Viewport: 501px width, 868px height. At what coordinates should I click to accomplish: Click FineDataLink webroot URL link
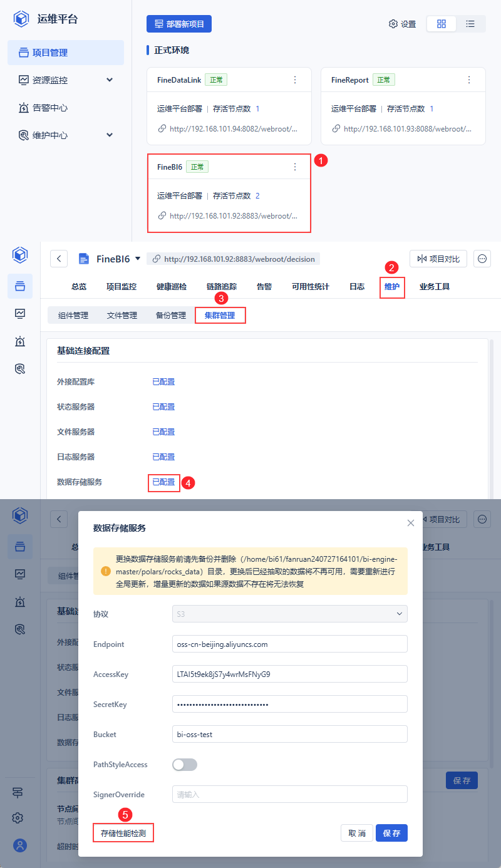coord(233,129)
